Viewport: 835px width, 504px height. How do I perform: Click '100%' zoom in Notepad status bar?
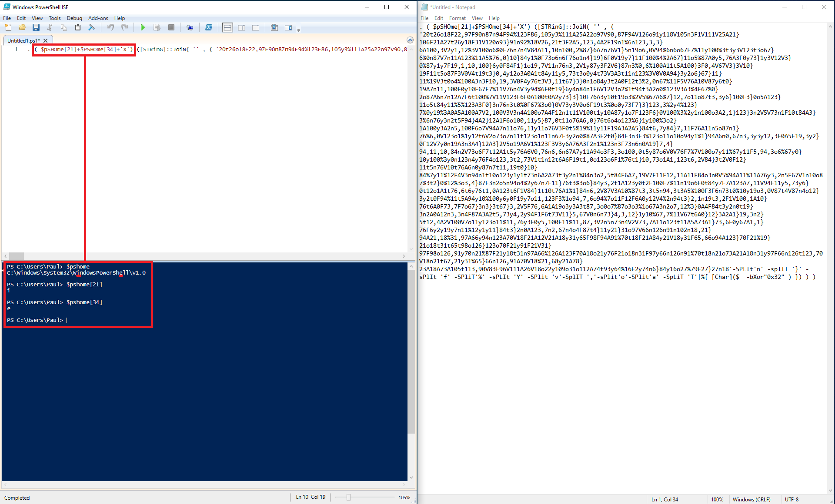pos(717,500)
